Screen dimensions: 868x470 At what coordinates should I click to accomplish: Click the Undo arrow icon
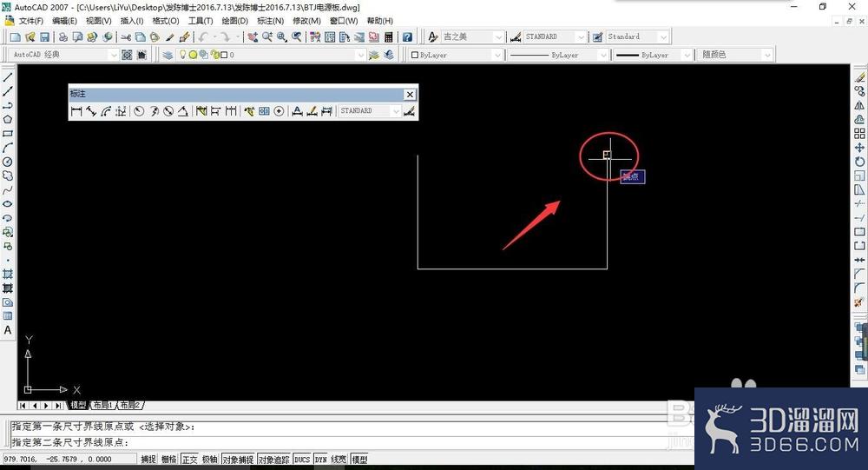click(x=203, y=37)
